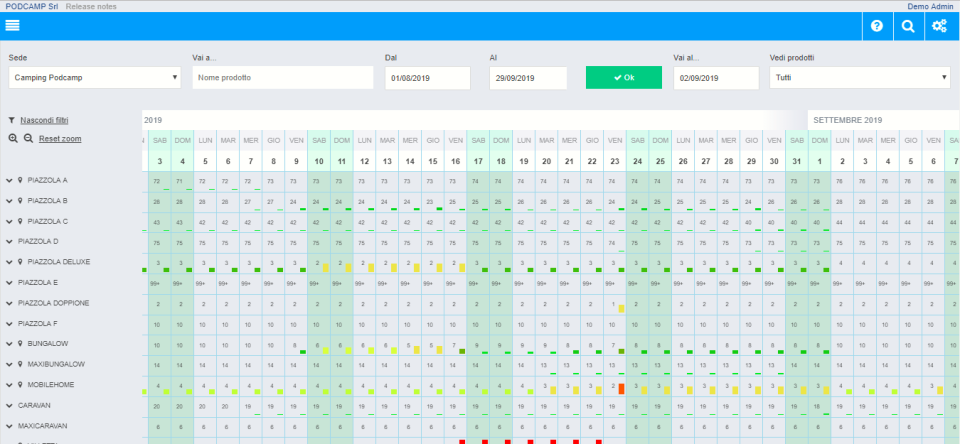Image resolution: width=960 pixels, height=444 pixels.
Task: Open the Vedi prodotti dropdown
Action: pyautogui.click(x=860, y=77)
